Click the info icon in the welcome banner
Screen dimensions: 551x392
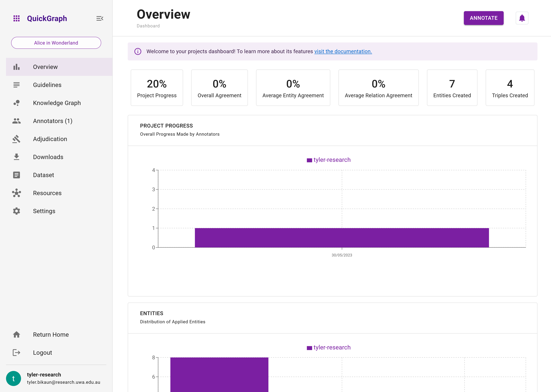(x=138, y=51)
